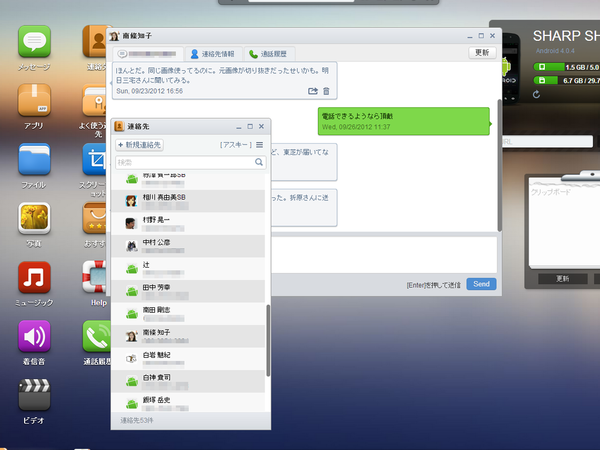Switch to the 通話履歴 (Call log) tab in the message window
The image size is (600, 450).
[x=269, y=54]
